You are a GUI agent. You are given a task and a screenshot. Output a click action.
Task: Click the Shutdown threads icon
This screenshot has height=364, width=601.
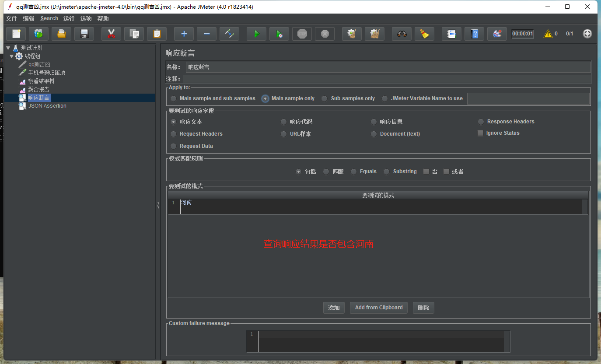(x=325, y=34)
